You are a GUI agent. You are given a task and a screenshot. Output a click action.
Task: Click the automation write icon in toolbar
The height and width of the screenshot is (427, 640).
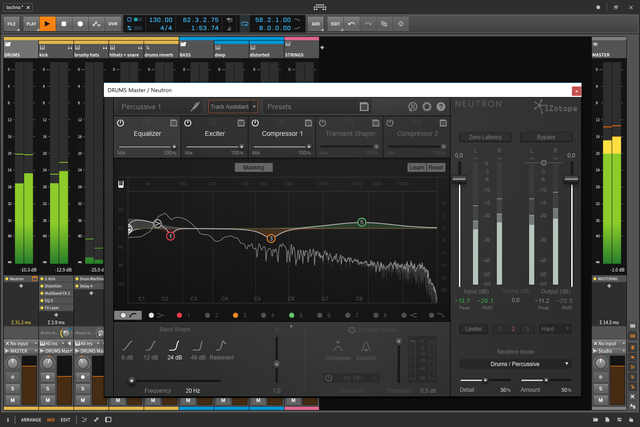[96, 24]
